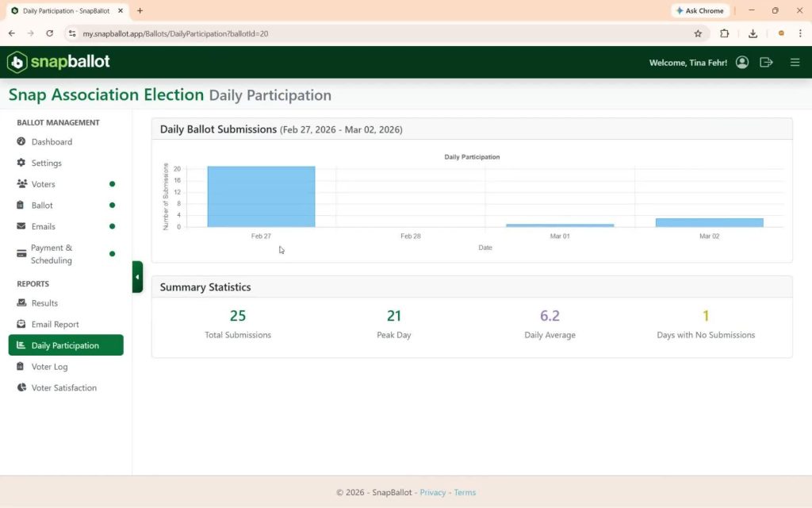Click the green status dot beside Voters
Image resolution: width=812 pixels, height=508 pixels.
(112, 184)
